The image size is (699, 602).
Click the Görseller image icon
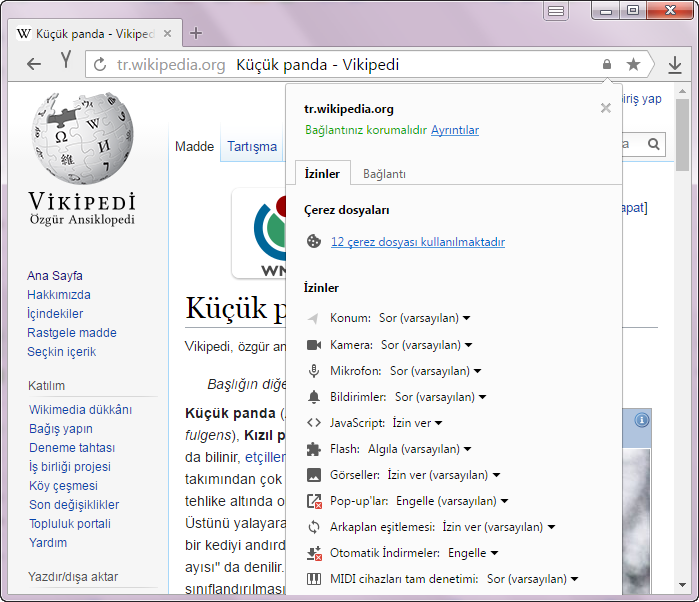[x=314, y=475]
